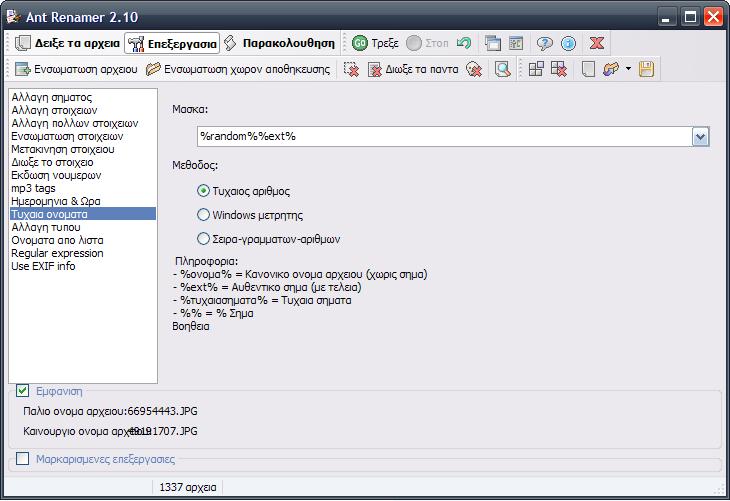This screenshot has height=501, width=730.
Task: Click the Ant Renamer title bar icon
Action: pos(13,17)
